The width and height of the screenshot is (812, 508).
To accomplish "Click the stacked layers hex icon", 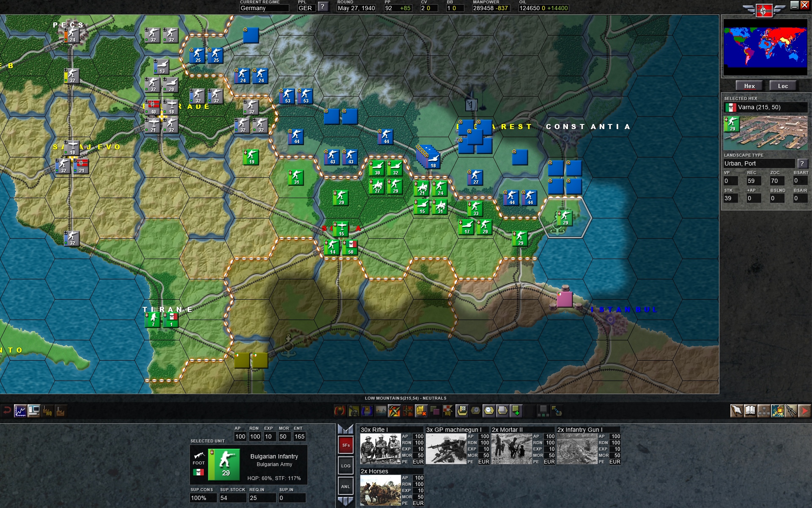I will [x=502, y=411].
